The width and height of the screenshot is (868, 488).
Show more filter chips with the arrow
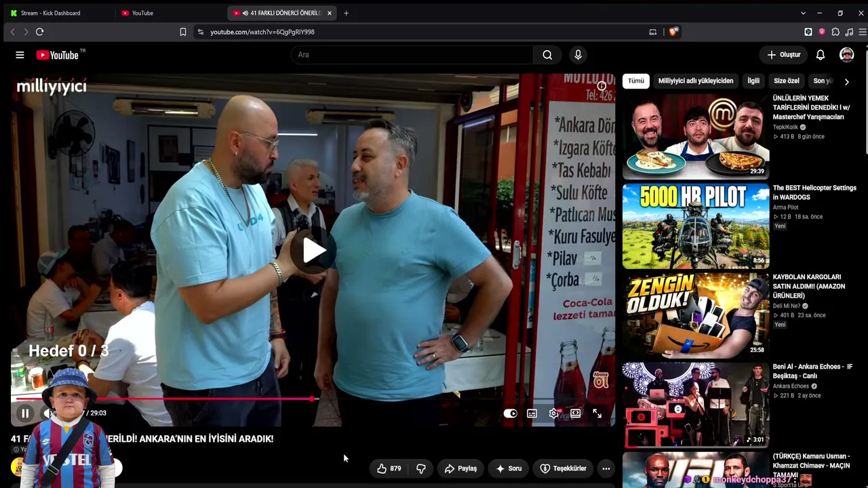(x=846, y=81)
